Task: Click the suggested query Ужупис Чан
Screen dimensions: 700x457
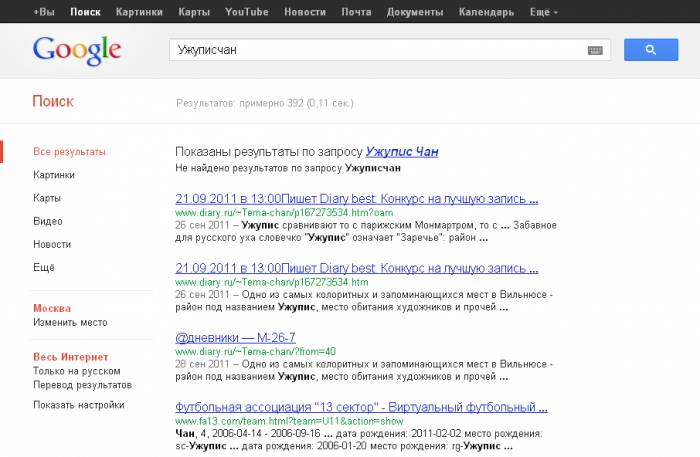Action: (402, 152)
